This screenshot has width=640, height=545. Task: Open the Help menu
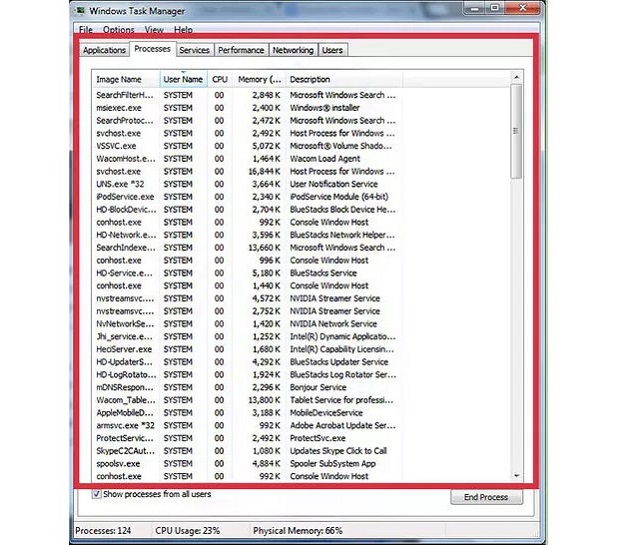point(183,29)
